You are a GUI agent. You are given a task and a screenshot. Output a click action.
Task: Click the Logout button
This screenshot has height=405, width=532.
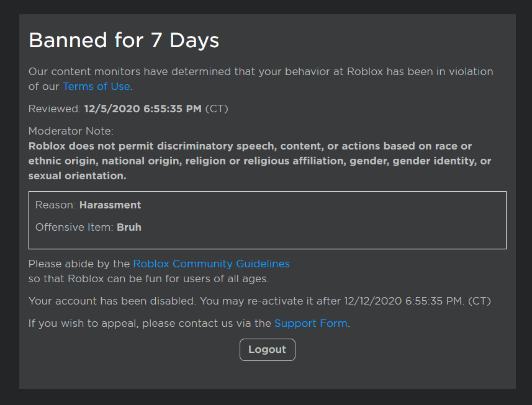point(268,349)
